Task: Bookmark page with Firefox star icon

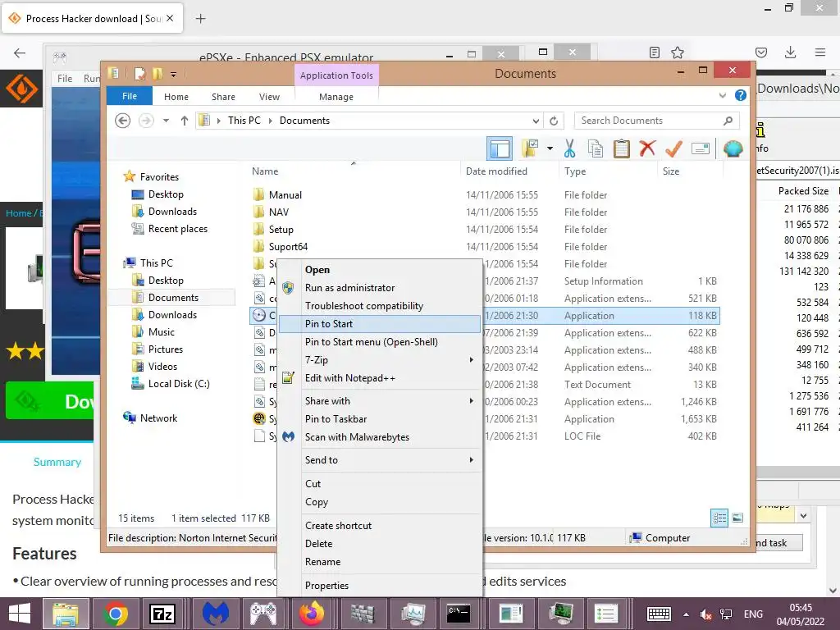Action: [x=678, y=52]
